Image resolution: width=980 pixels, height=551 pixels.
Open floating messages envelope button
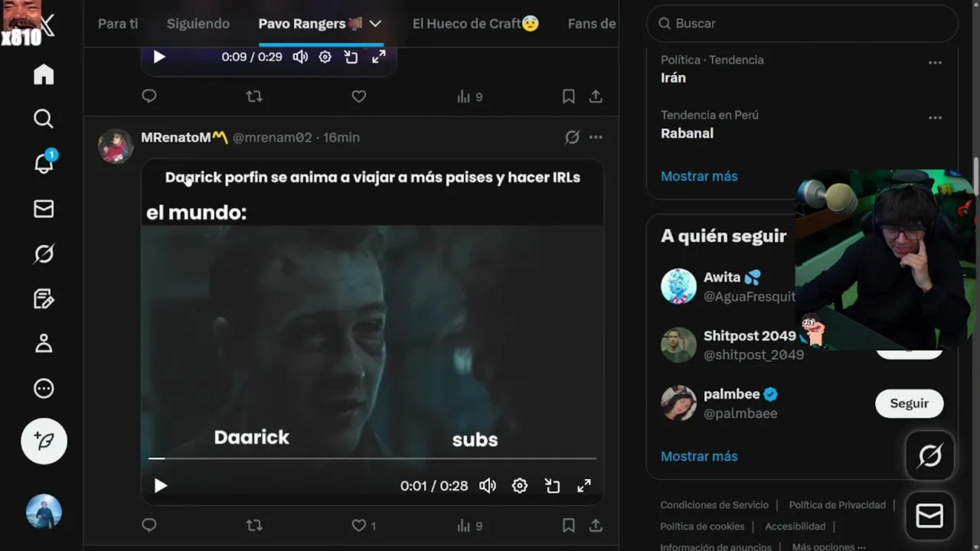click(929, 517)
